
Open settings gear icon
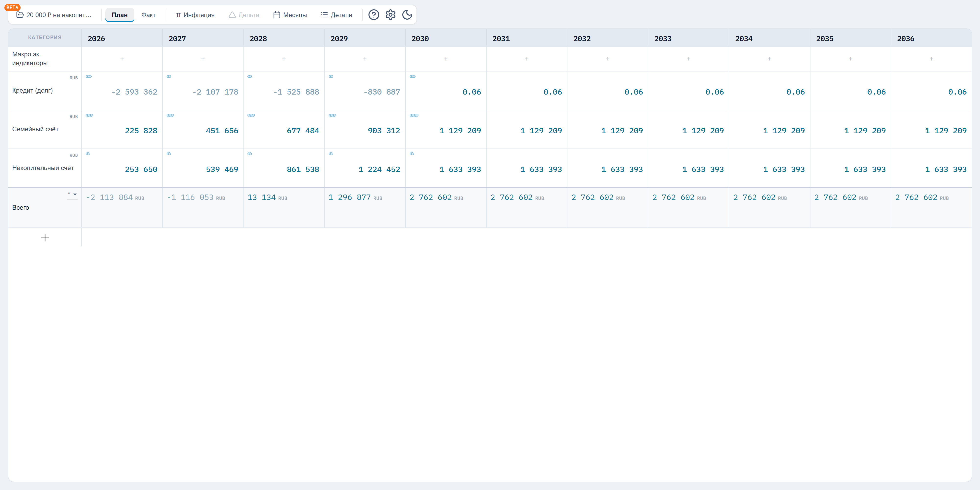(390, 15)
